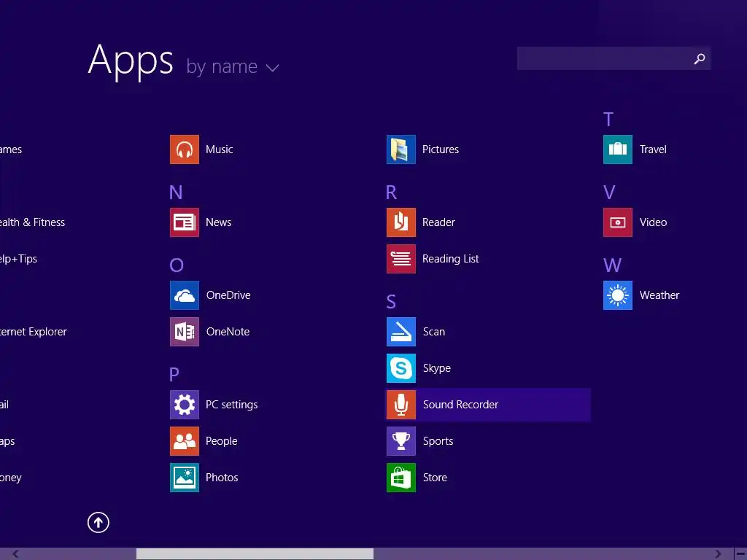The width and height of the screenshot is (747, 560).
Task: Jump to letter R group header
Action: [391, 192]
